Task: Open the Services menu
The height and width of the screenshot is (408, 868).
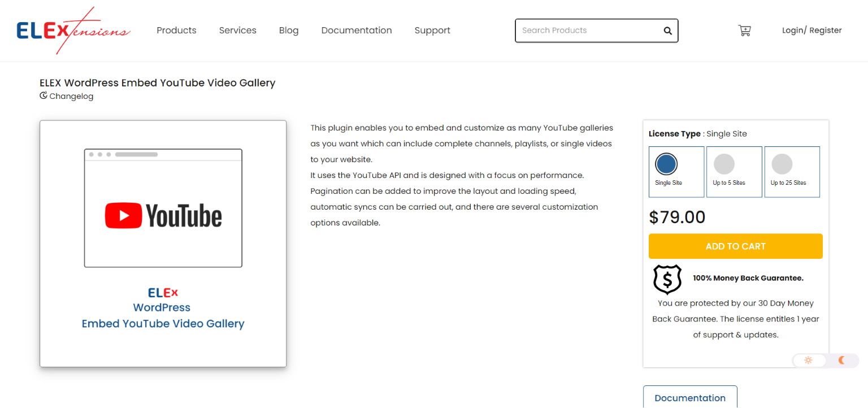Action: [x=238, y=31]
